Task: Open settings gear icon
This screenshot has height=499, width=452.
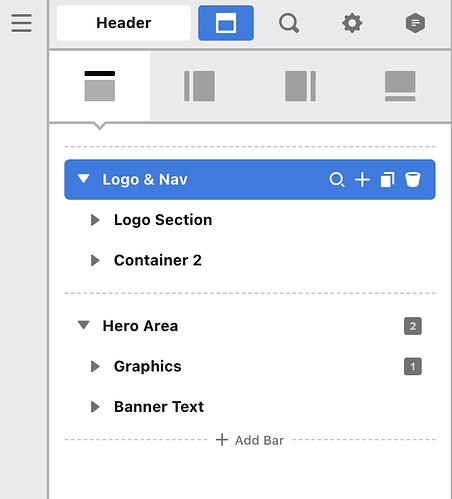Action: click(352, 23)
